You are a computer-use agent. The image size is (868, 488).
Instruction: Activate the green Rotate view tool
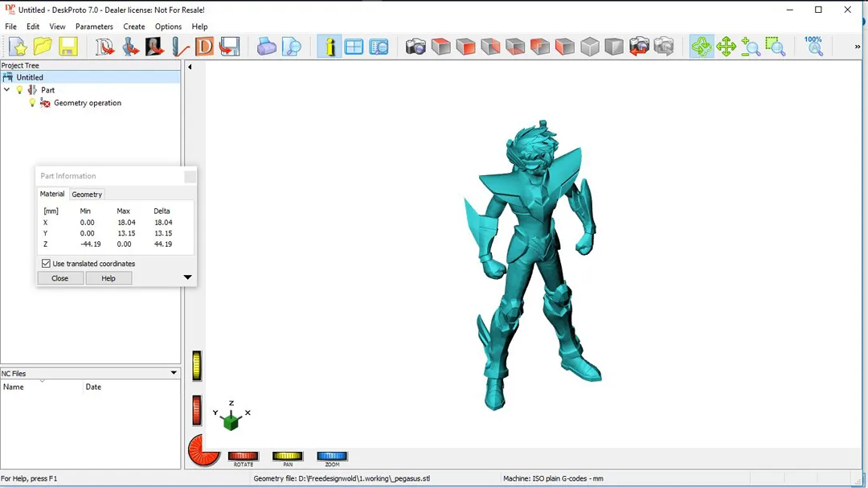(x=702, y=47)
